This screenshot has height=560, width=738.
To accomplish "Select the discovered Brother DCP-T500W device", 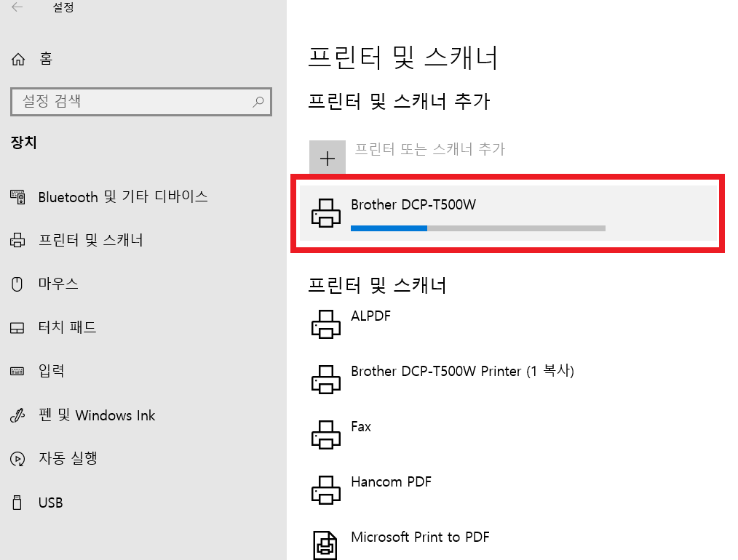I will [x=508, y=213].
